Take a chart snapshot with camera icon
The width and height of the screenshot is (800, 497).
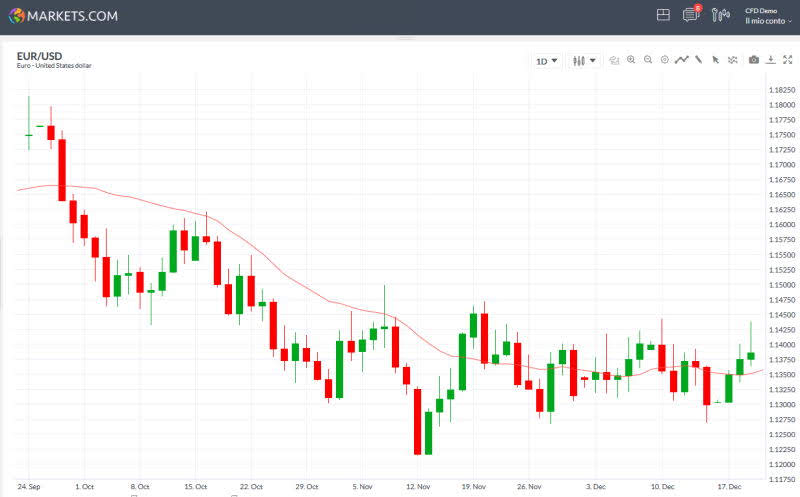(x=754, y=60)
